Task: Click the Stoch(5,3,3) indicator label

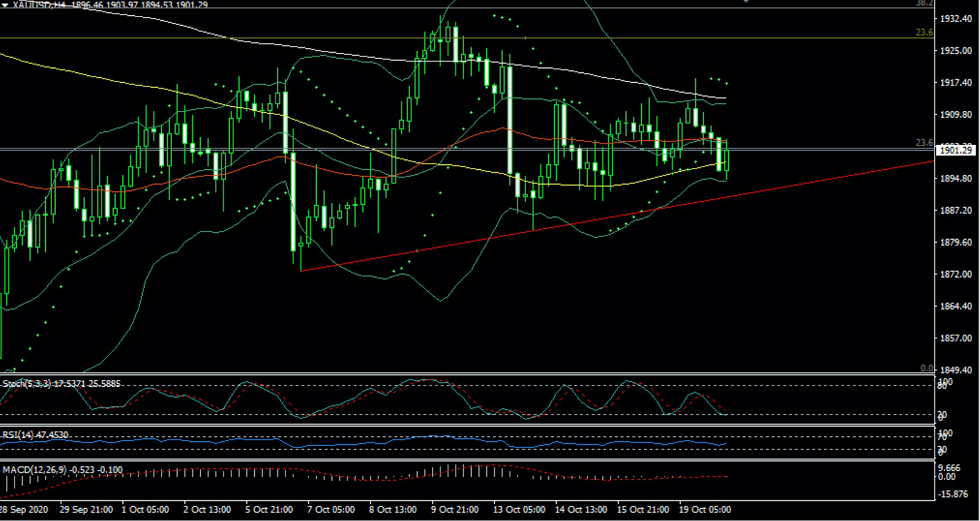Action: point(61,384)
